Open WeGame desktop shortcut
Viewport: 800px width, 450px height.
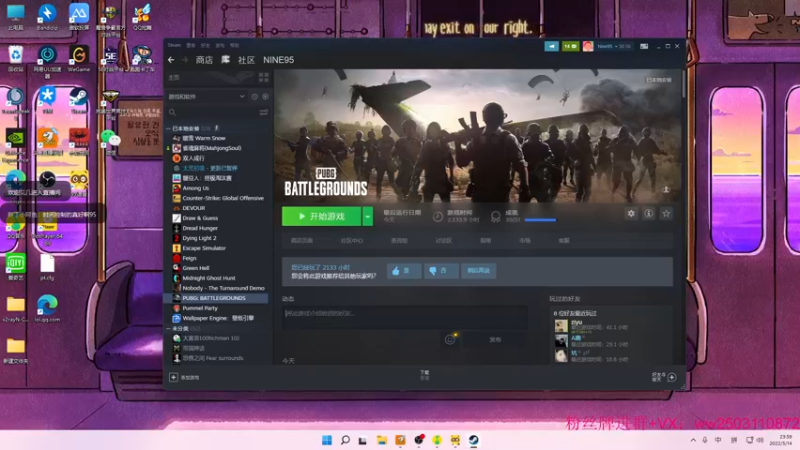[79, 58]
